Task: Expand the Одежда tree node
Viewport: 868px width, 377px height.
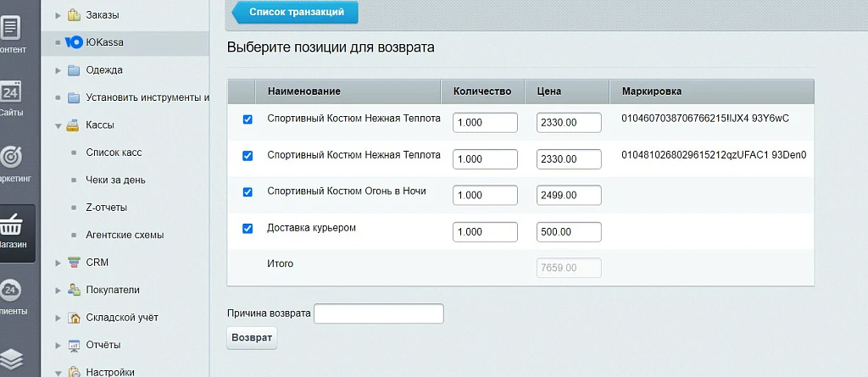Action: tap(58, 70)
